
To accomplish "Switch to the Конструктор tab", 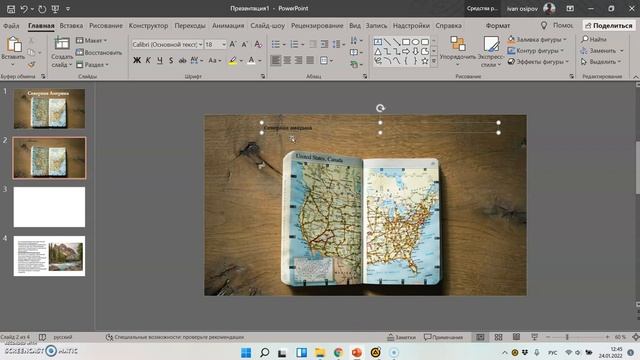I will [149, 25].
